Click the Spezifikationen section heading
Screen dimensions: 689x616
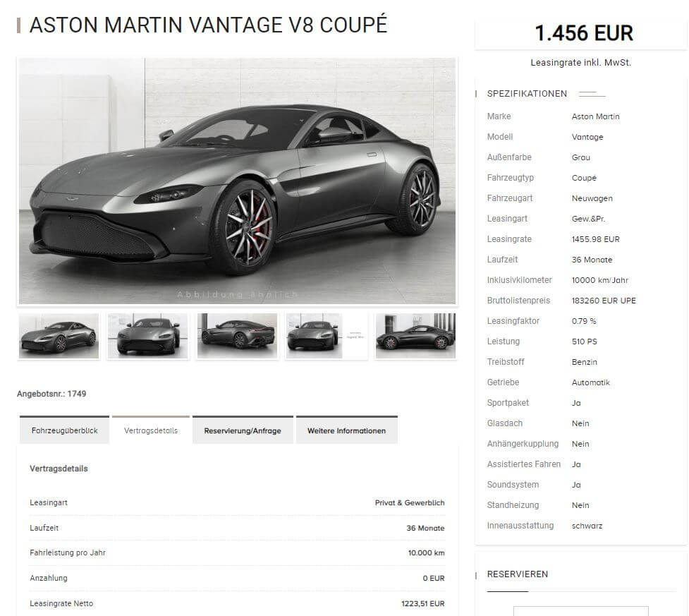tap(527, 94)
